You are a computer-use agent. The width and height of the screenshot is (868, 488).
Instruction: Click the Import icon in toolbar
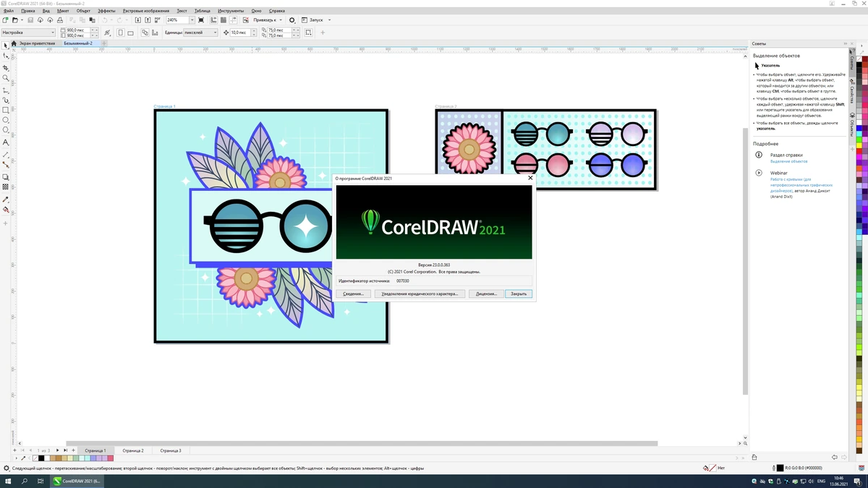pos(139,20)
